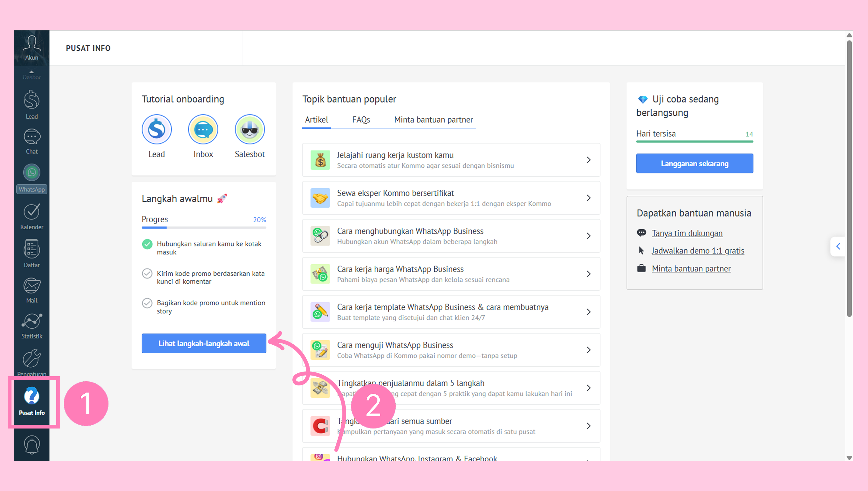Open Mail in the sidebar
This screenshot has height=491, width=868.
point(32,290)
